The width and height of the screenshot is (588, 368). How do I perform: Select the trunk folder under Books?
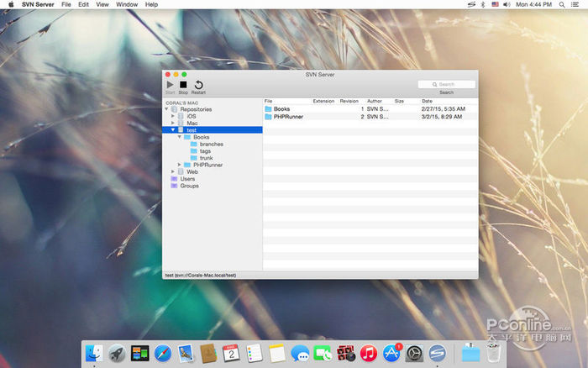click(206, 158)
